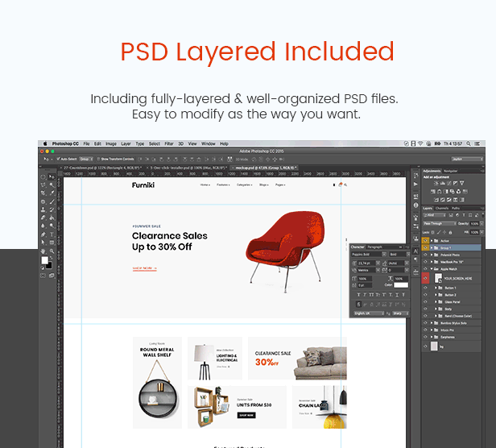The height and width of the screenshot is (448, 496).
Task: Select the Rectangle shape tool
Action: [52, 243]
